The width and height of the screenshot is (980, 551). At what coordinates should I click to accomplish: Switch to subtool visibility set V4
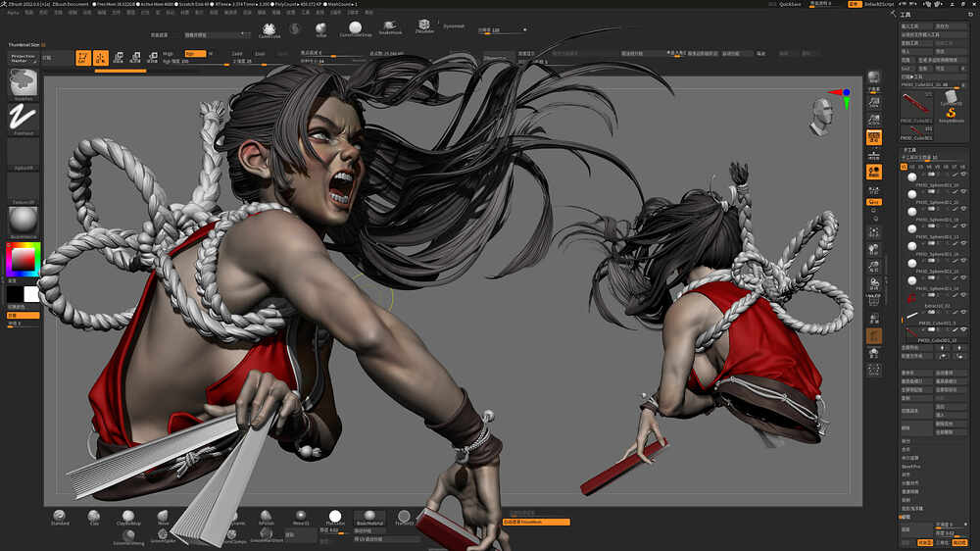click(x=929, y=167)
